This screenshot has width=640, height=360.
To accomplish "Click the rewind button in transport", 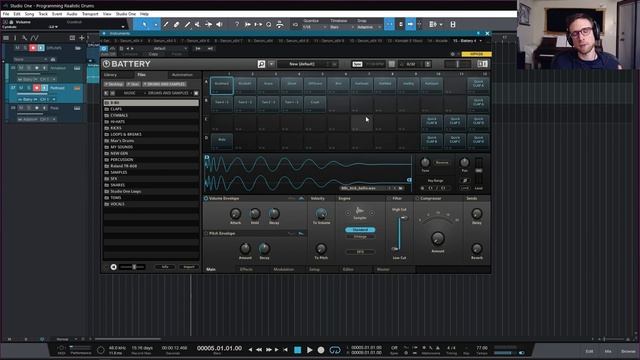I will 259,350.
